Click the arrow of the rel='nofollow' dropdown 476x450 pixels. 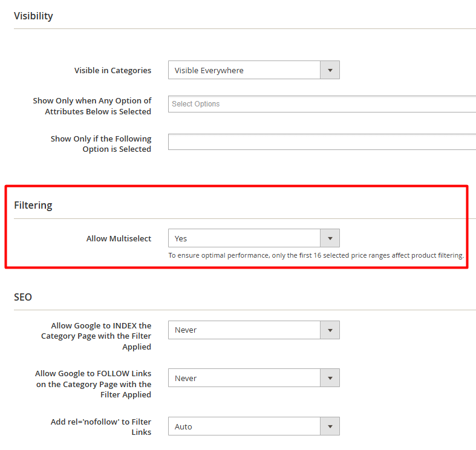(330, 426)
